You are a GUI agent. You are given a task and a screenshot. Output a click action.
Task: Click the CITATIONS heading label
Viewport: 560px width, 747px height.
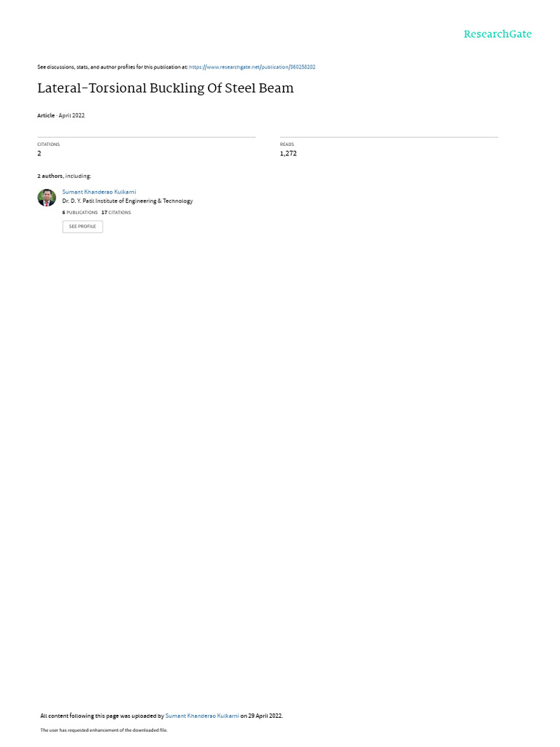49,144
